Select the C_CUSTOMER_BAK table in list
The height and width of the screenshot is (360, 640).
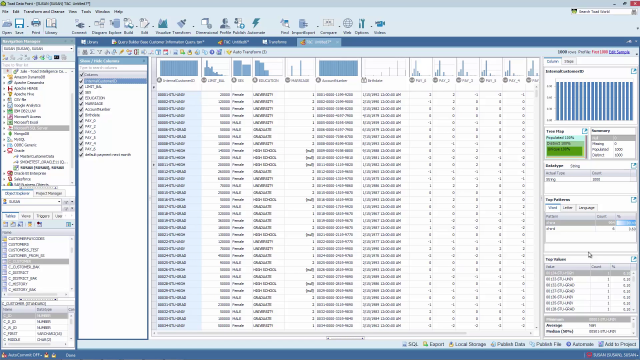pyautogui.click(x=24, y=267)
